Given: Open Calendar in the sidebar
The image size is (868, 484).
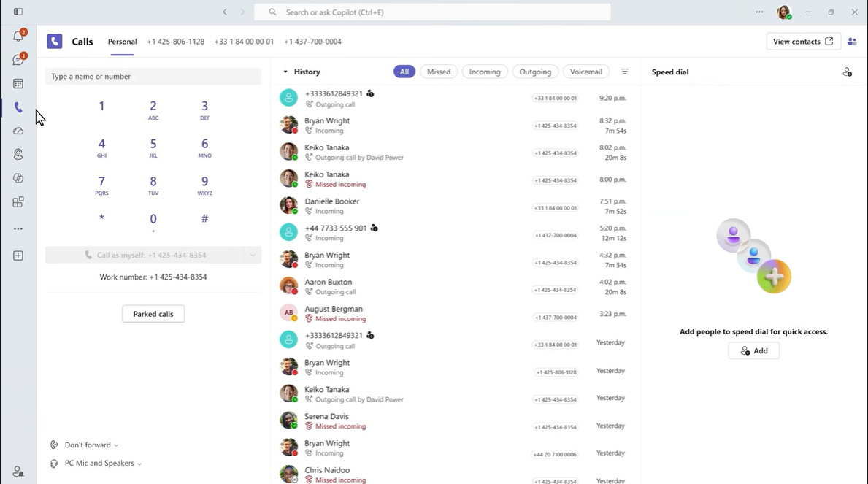Looking at the screenshot, I should point(18,84).
